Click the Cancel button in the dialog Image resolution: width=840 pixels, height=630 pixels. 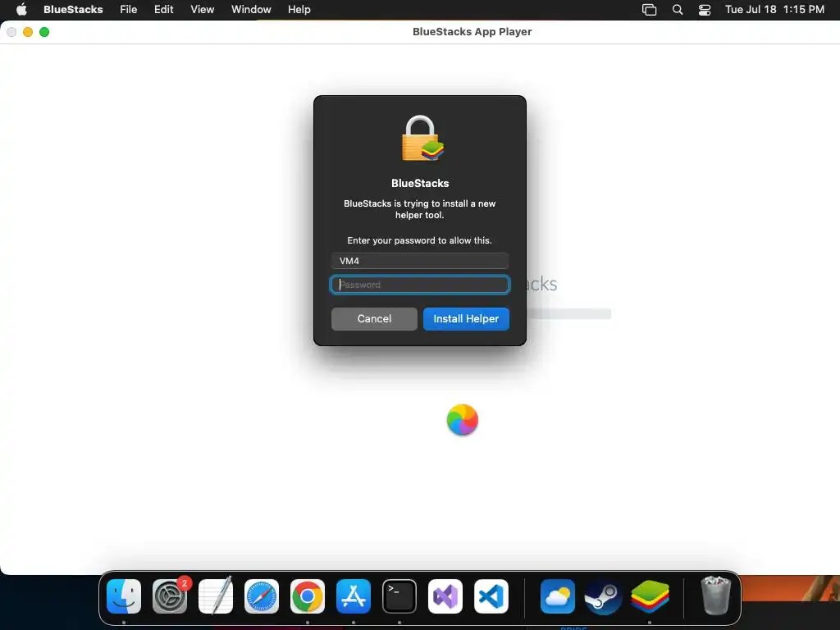tap(374, 319)
